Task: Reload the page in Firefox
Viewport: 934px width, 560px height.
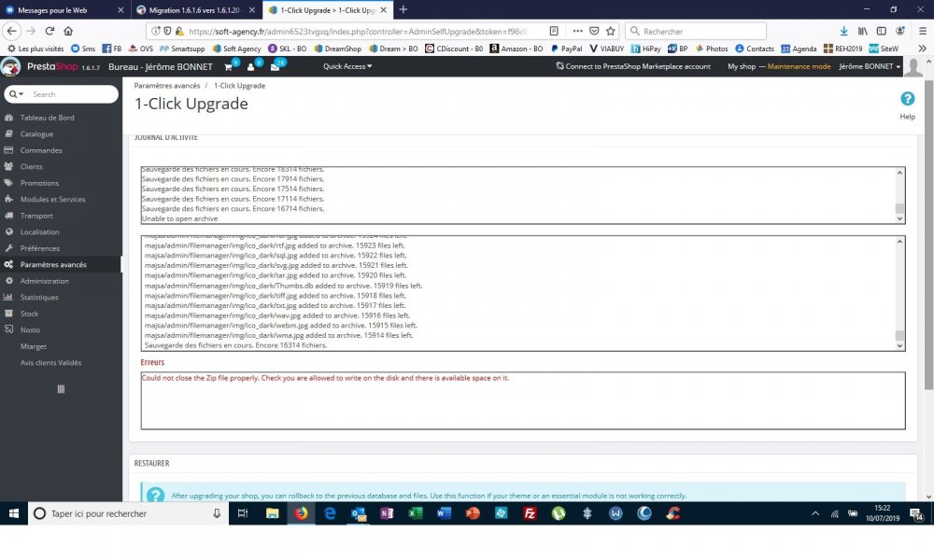Action: tap(50, 31)
